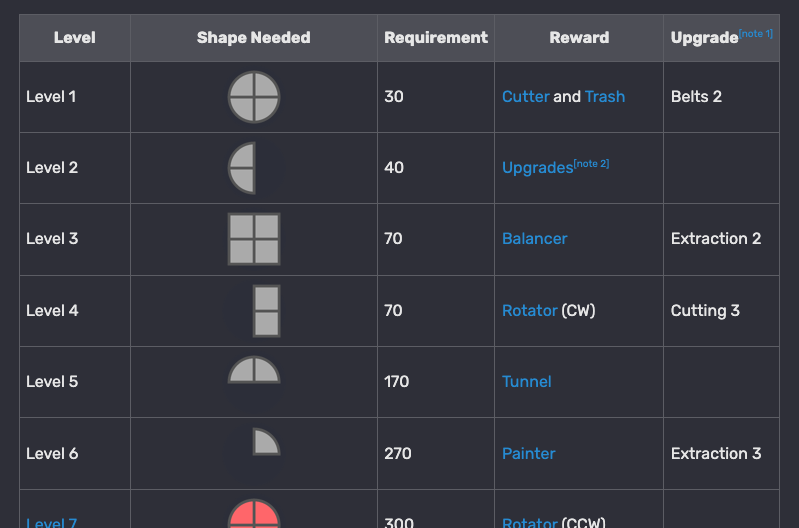Open the Trash link
This screenshot has height=528, width=799.
point(605,97)
